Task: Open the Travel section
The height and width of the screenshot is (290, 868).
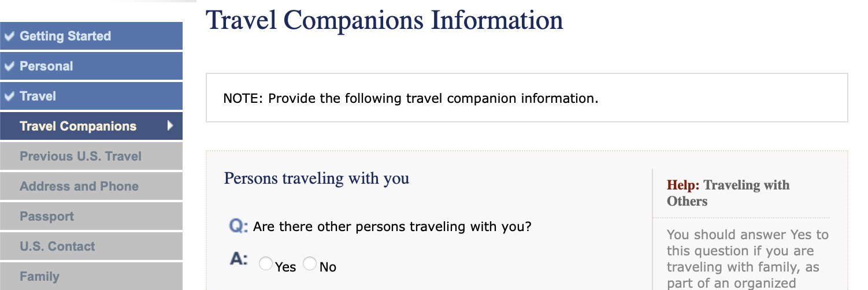Action: click(x=91, y=96)
